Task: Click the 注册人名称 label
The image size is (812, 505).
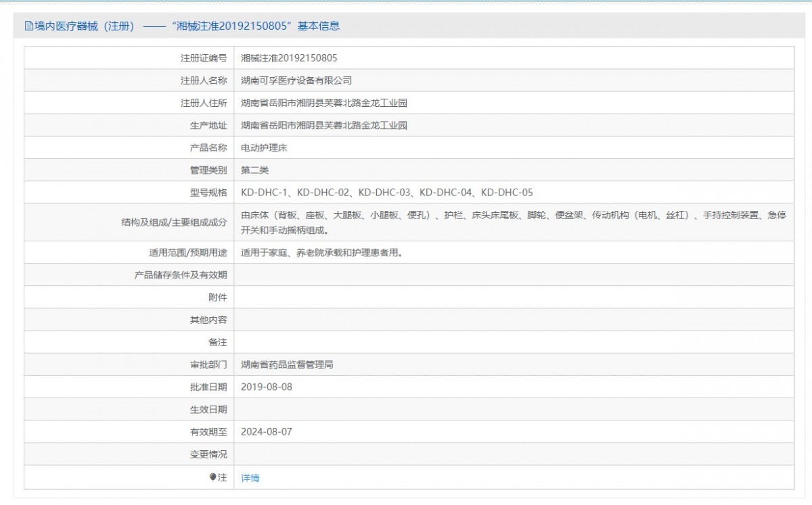Action: coord(204,80)
